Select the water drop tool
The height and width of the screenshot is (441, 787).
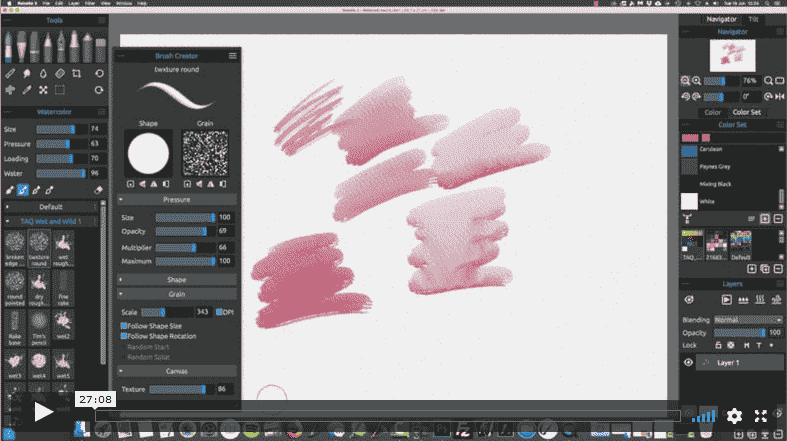pyautogui.click(x=43, y=74)
